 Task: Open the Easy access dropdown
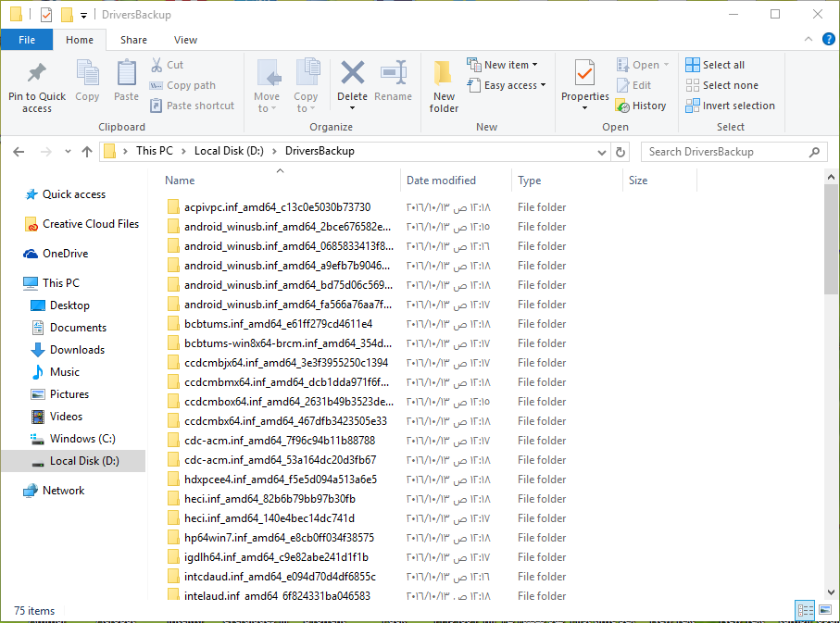[x=507, y=85]
